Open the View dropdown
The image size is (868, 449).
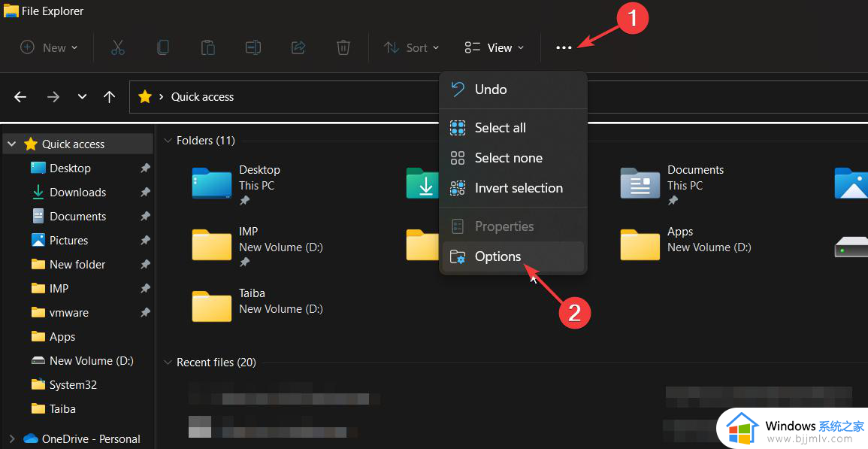coord(494,47)
